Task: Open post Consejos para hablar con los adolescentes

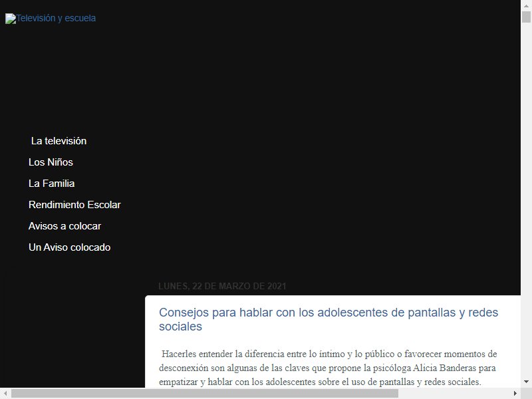Action: (329, 319)
